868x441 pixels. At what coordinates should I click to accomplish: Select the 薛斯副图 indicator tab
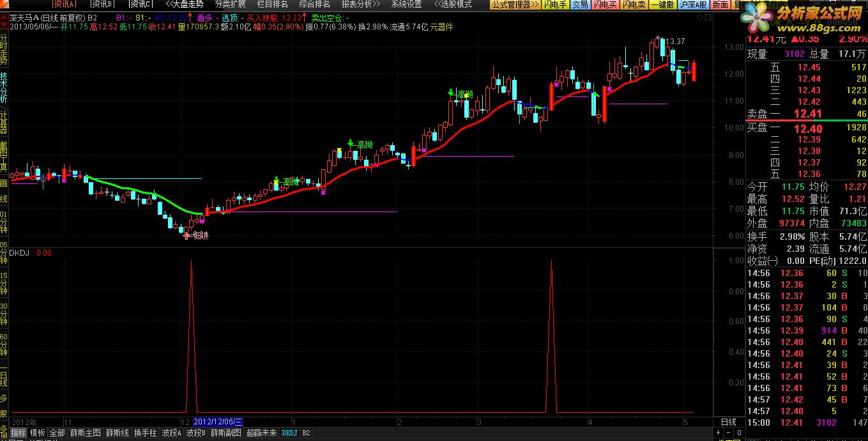[x=226, y=433]
